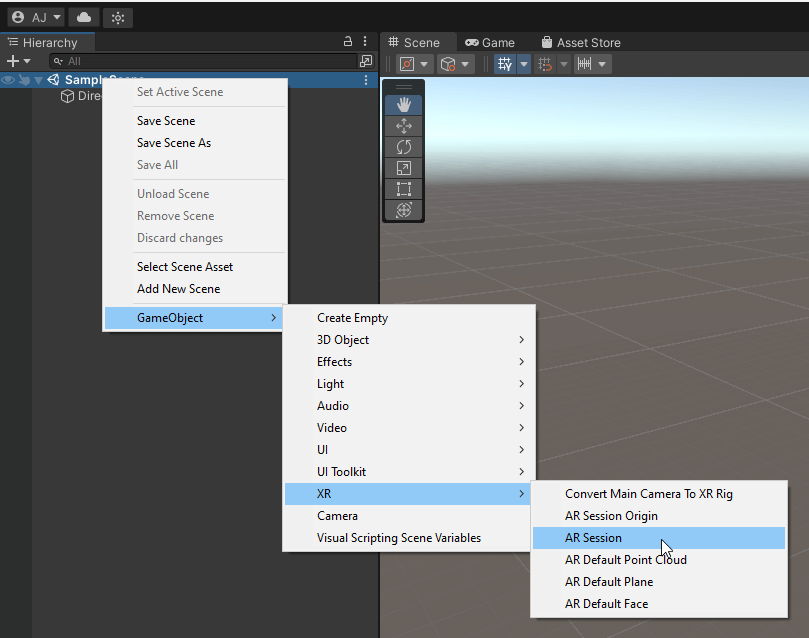Choose Create Empty from GameObject submenu
The width and height of the screenshot is (809, 638).
coord(409,318)
